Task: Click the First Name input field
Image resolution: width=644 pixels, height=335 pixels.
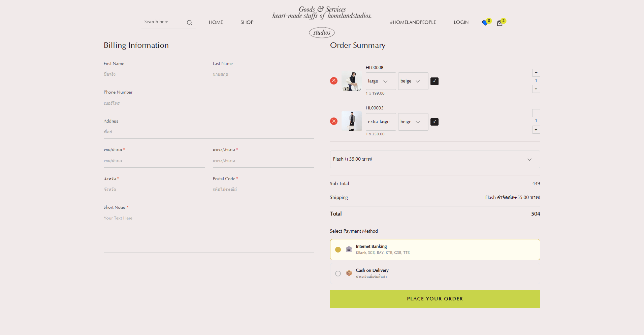Action: [154, 74]
